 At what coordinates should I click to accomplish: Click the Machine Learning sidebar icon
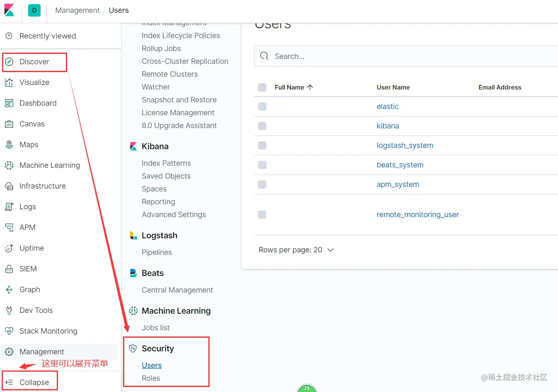[9, 165]
